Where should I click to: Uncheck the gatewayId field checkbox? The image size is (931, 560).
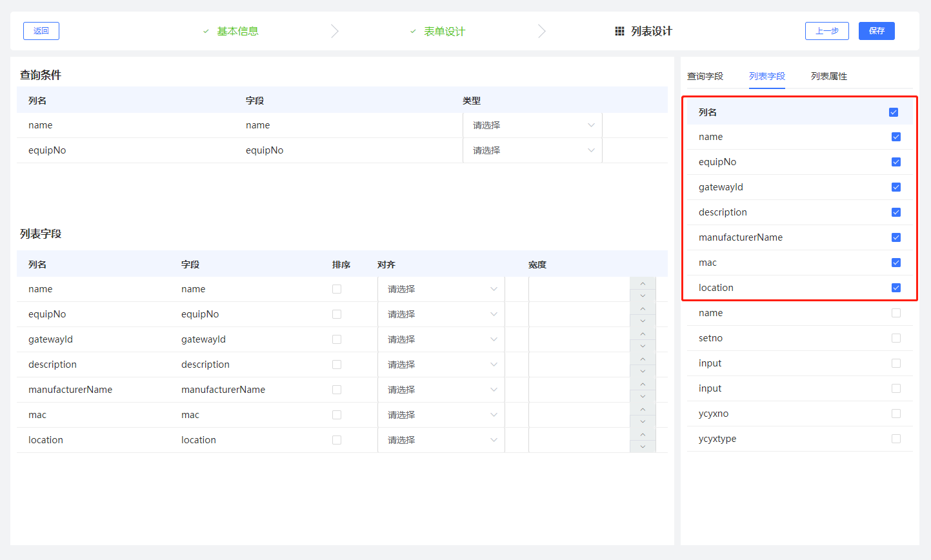tap(896, 187)
